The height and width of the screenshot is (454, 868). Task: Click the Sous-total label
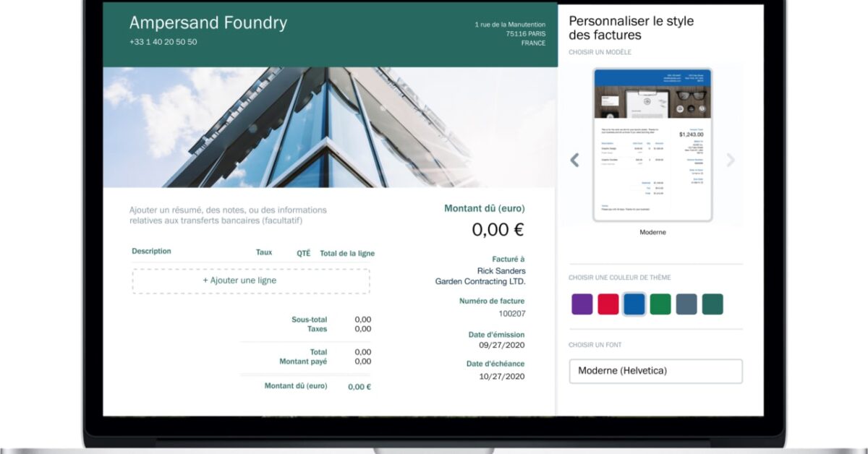(310, 320)
